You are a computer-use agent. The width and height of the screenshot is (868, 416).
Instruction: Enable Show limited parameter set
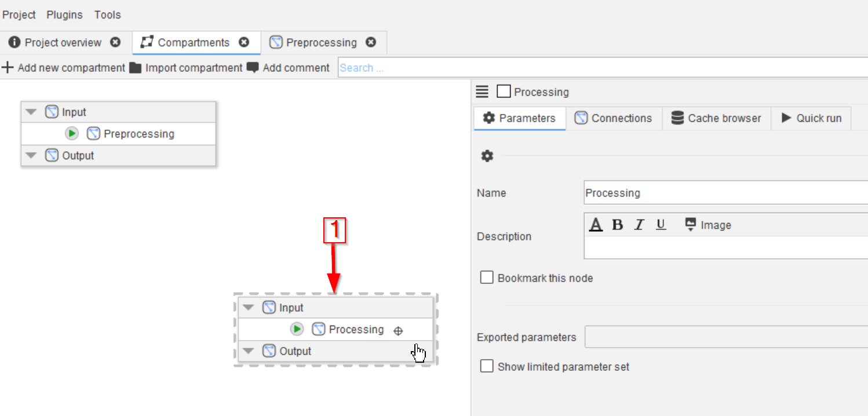(487, 366)
